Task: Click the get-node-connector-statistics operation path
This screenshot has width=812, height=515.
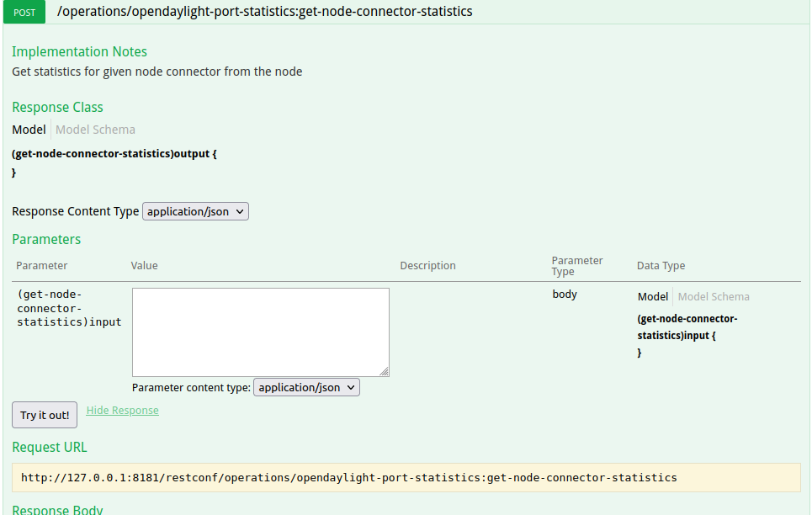Action: pyautogui.click(x=264, y=12)
